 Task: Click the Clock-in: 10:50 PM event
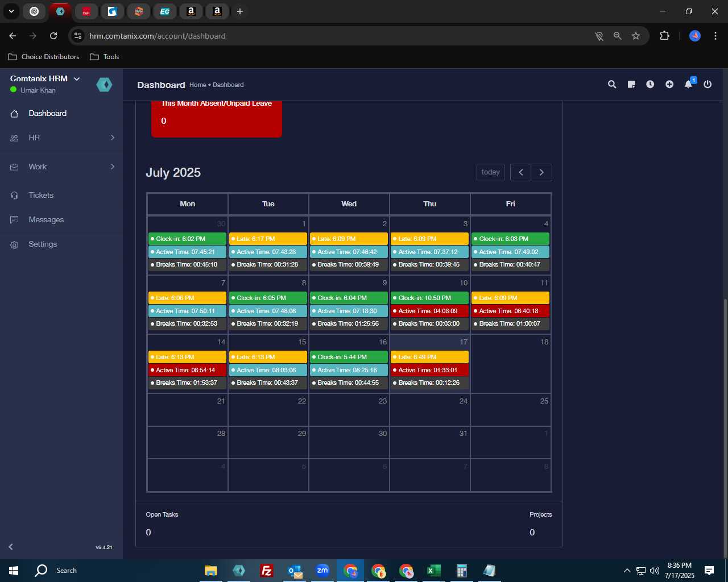[429, 298]
